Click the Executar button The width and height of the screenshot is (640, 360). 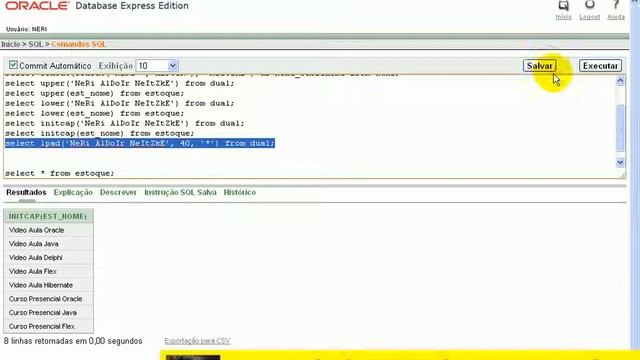pos(600,66)
